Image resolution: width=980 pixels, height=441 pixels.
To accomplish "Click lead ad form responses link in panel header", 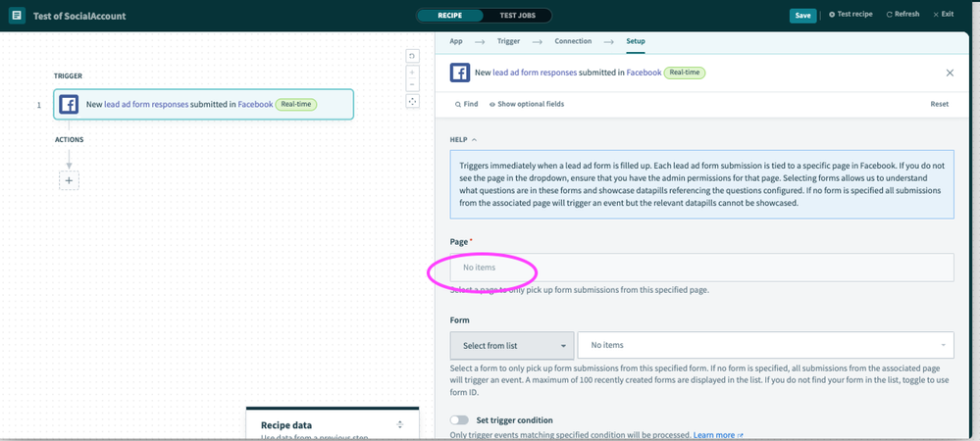I will [535, 73].
